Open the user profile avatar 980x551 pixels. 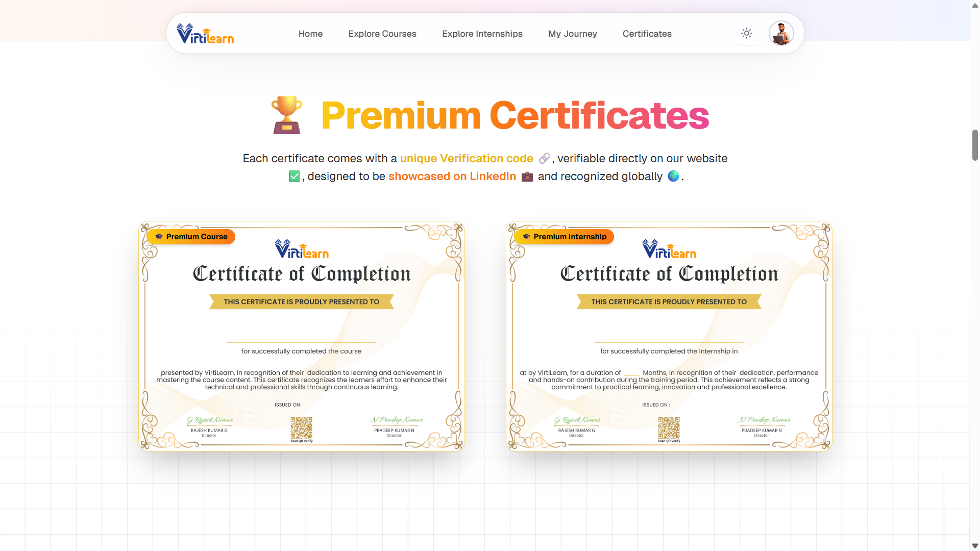point(781,34)
